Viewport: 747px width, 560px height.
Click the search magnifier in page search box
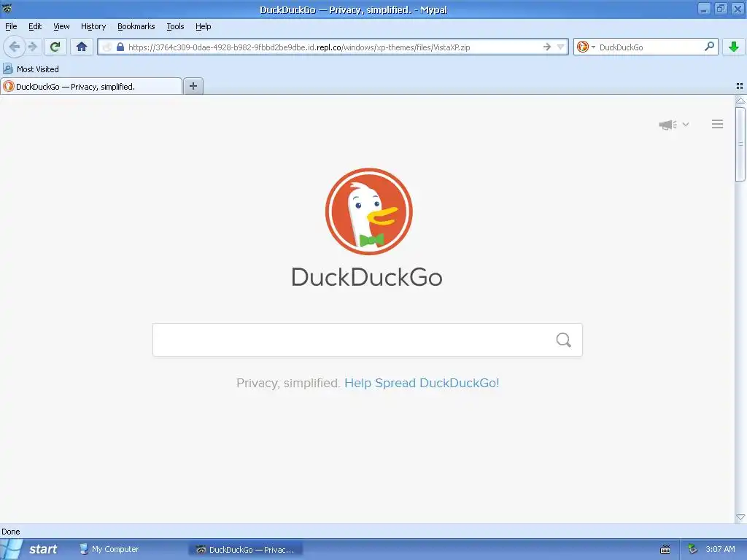point(564,340)
